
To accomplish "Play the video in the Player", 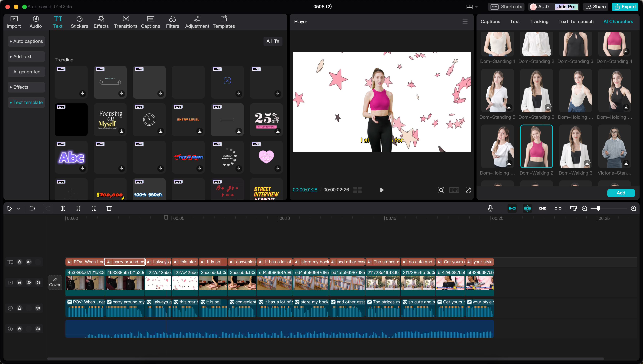I will coord(382,190).
